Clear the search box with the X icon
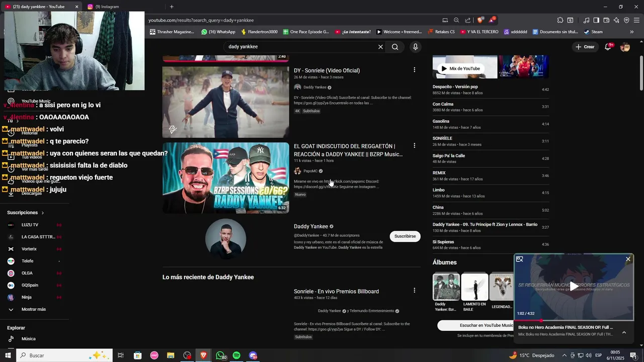This screenshot has width=644, height=362. [x=380, y=47]
